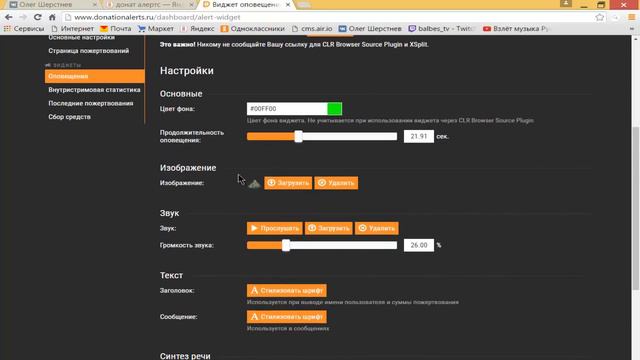Upload an image with Загрузить button

pos(288,183)
